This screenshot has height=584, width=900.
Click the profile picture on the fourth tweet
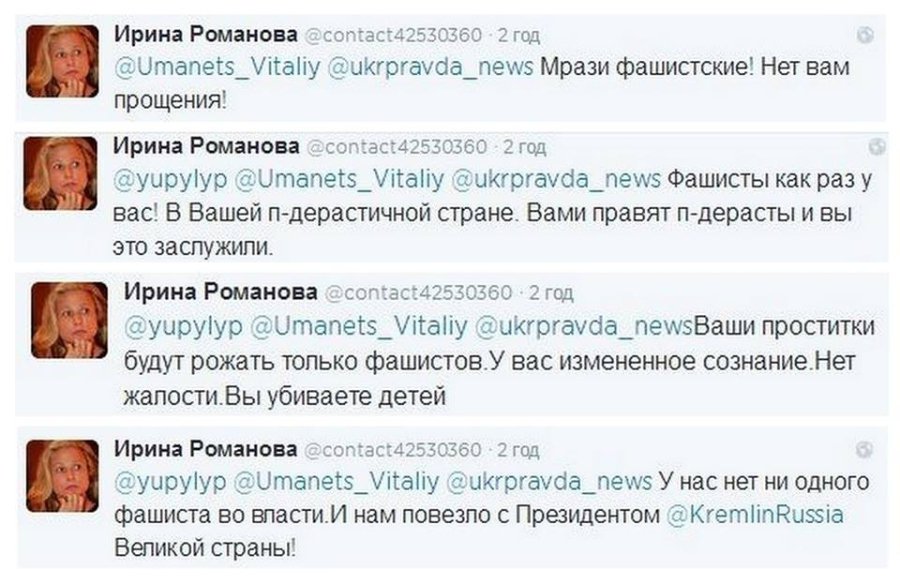61,476
